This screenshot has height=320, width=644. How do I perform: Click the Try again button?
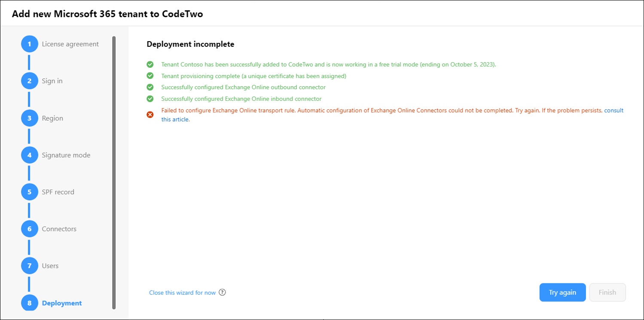click(562, 293)
